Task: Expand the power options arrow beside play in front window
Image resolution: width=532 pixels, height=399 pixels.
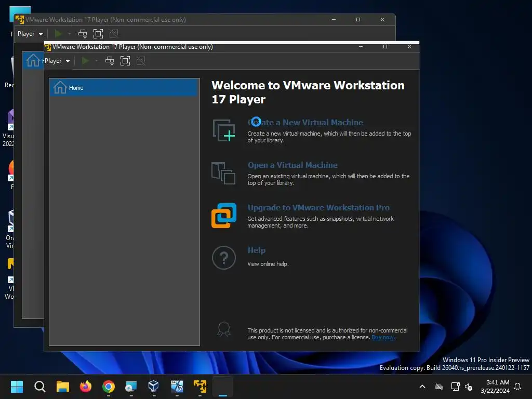Action: click(x=97, y=61)
